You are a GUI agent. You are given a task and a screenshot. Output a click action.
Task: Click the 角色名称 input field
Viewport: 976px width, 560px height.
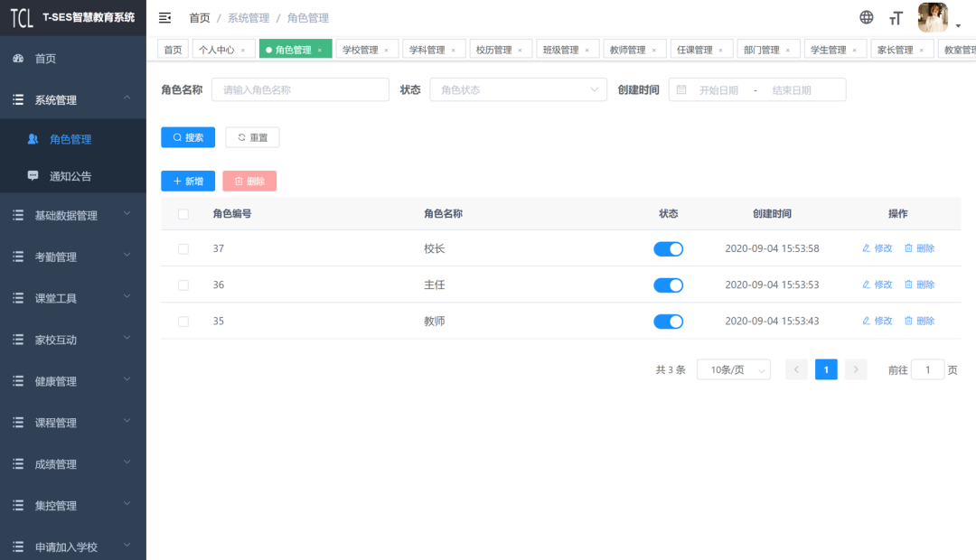pos(300,89)
